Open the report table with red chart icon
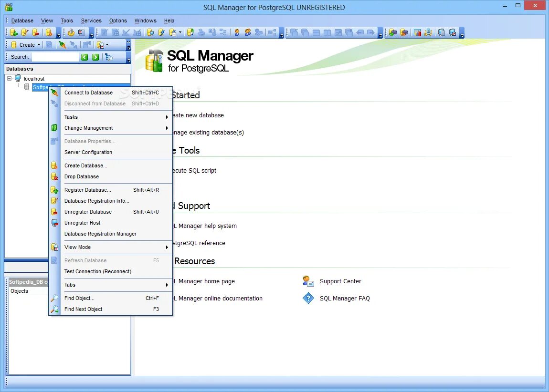The height and width of the screenshot is (392, 549). coord(417,32)
